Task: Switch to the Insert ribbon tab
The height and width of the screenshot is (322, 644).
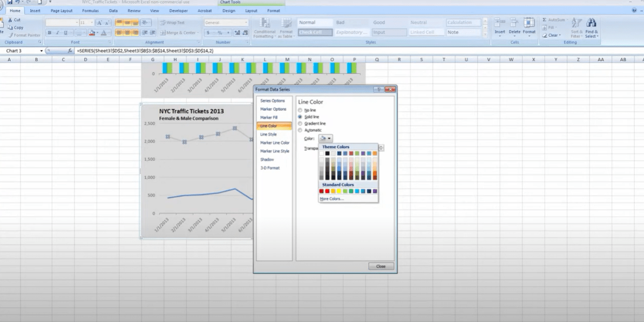Action: (x=35, y=10)
